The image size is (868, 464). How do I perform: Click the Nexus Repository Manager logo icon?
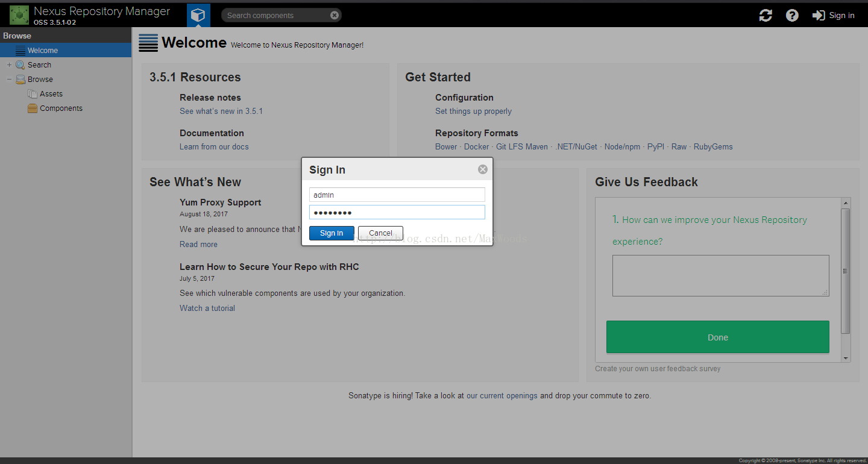[19, 15]
